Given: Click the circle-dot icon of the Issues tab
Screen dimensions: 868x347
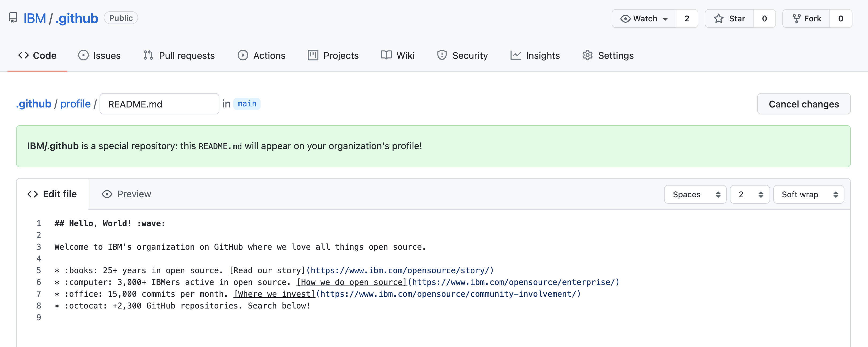Looking at the screenshot, I should [x=83, y=55].
